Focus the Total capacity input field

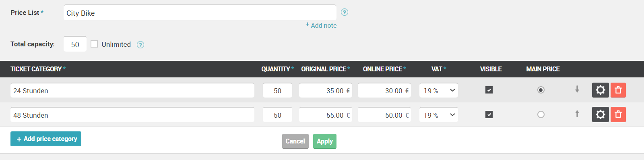point(75,44)
